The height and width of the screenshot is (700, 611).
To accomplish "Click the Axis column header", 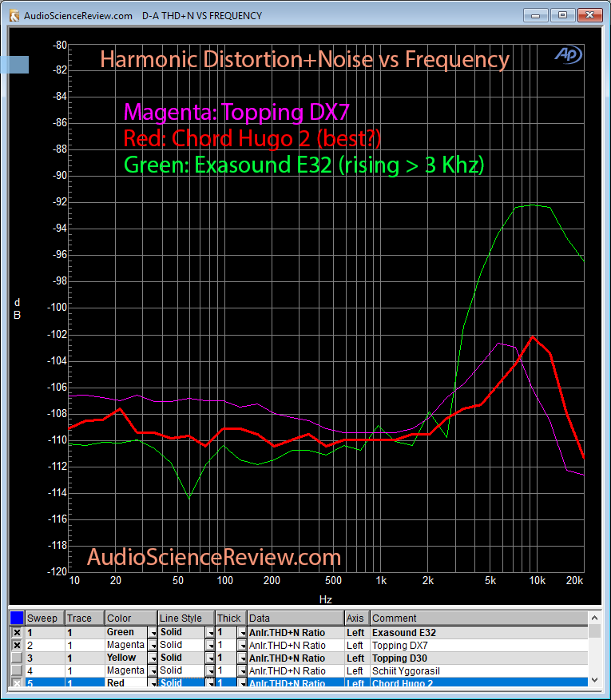I will [x=357, y=618].
